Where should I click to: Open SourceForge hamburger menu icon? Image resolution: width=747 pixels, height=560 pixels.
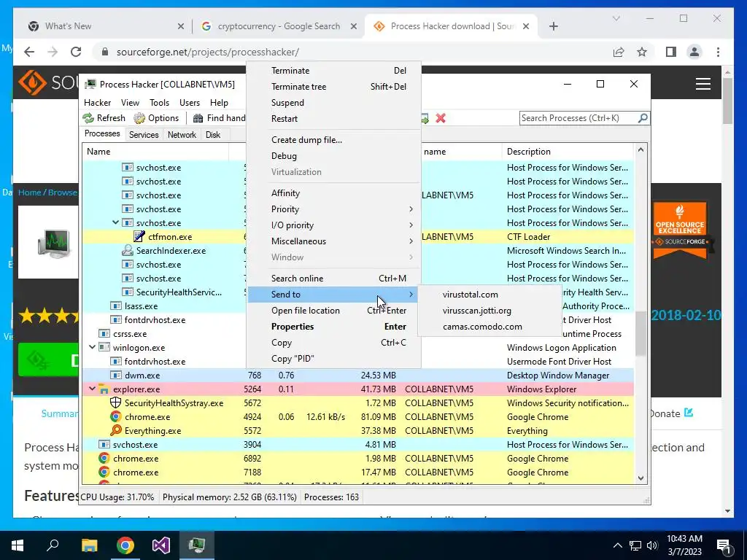pos(703,84)
